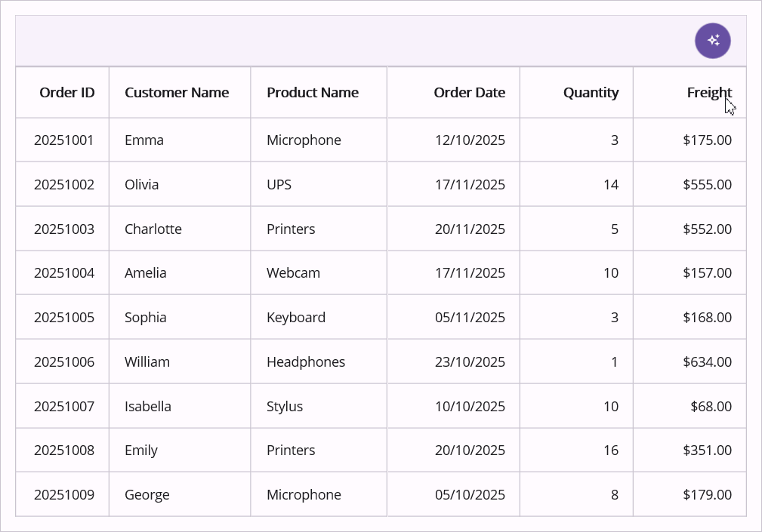Select quantity 16 cell for Emily
This screenshot has height=532, width=762.
610,451
